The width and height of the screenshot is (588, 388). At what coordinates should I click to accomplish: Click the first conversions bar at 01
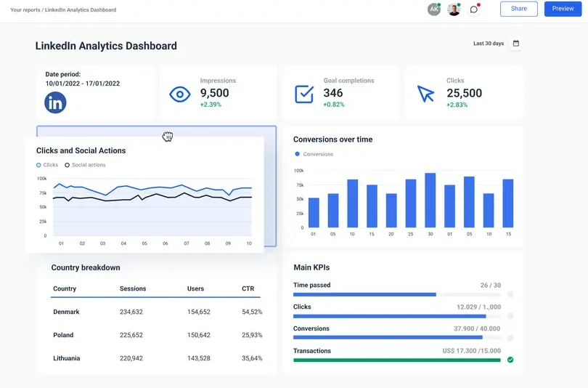(x=314, y=212)
